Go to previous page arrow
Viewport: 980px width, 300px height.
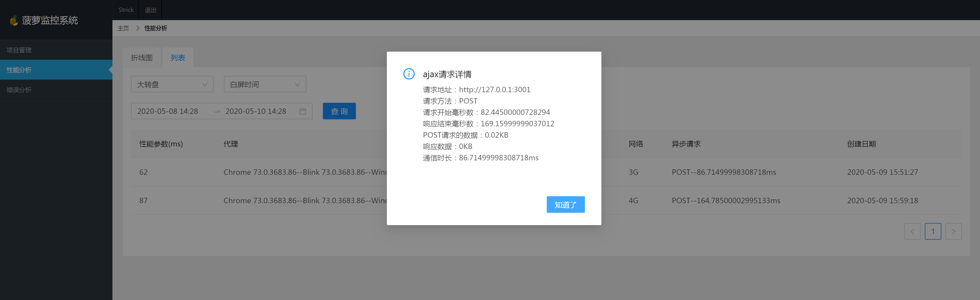click(x=912, y=231)
